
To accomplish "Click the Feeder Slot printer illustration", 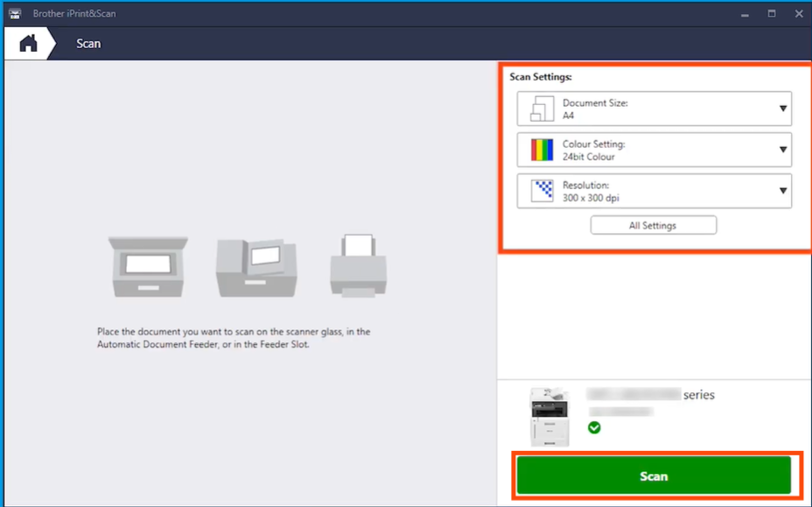I will [x=359, y=265].
